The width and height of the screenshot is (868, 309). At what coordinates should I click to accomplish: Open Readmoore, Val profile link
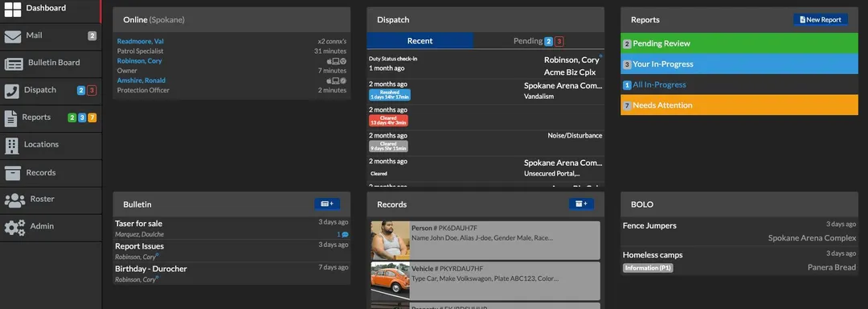tap(140, 42)
